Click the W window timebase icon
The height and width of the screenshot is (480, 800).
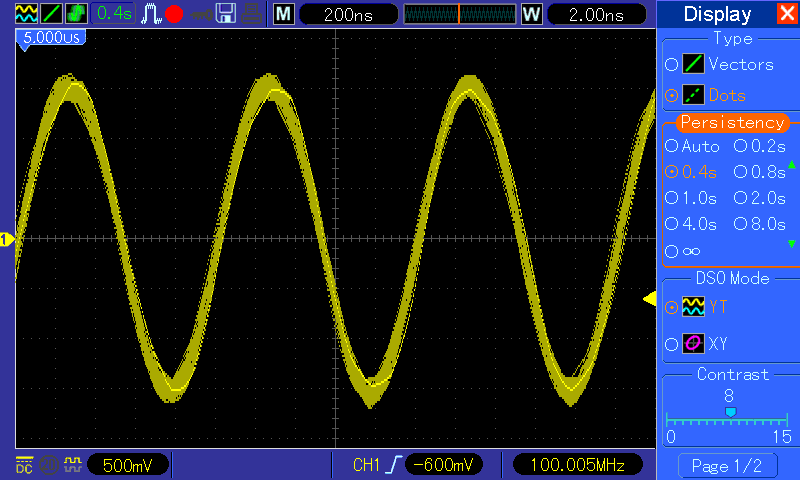click(x=531, y=14)
